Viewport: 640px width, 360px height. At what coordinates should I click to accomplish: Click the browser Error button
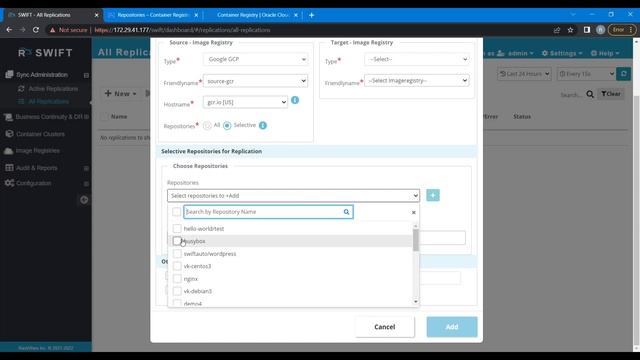[x=622, y=30]
